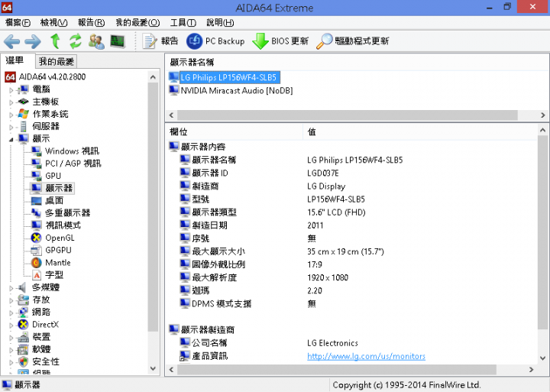Viewport: 550px width, 392px height.
Task: Open the 說明(H) menu
Action: pyautogui.click(x=220, y=23)
